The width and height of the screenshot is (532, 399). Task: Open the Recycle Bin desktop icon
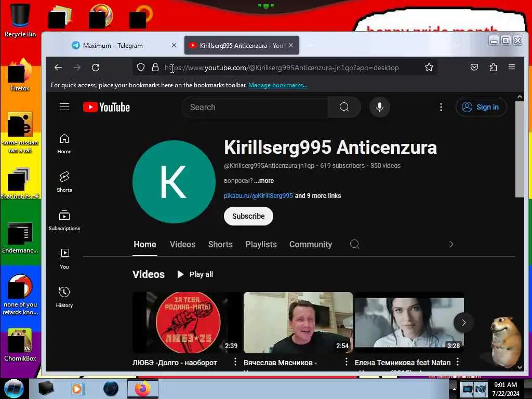[x=20, y=20]
